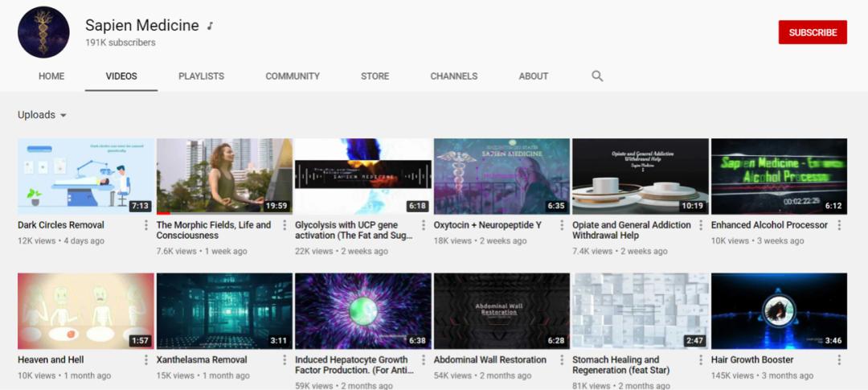The image size is (868, 390).
Task: Click the Sapien Medicine channel avatar
Action: click(x=43, y=32)
